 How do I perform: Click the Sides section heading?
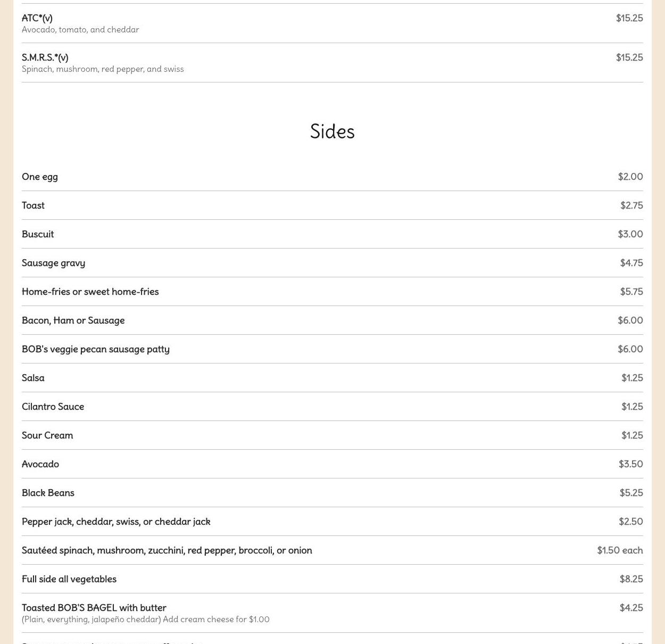(332, 131)
